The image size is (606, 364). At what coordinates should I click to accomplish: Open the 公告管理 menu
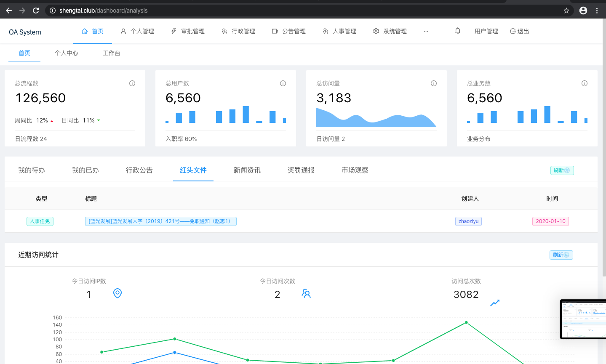289,31
